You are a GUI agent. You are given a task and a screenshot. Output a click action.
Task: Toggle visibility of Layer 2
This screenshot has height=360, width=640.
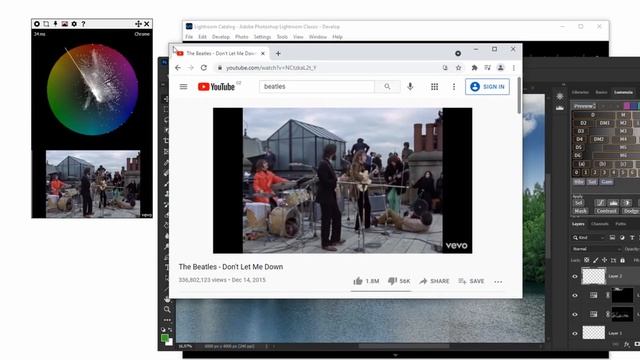[575, 276]
